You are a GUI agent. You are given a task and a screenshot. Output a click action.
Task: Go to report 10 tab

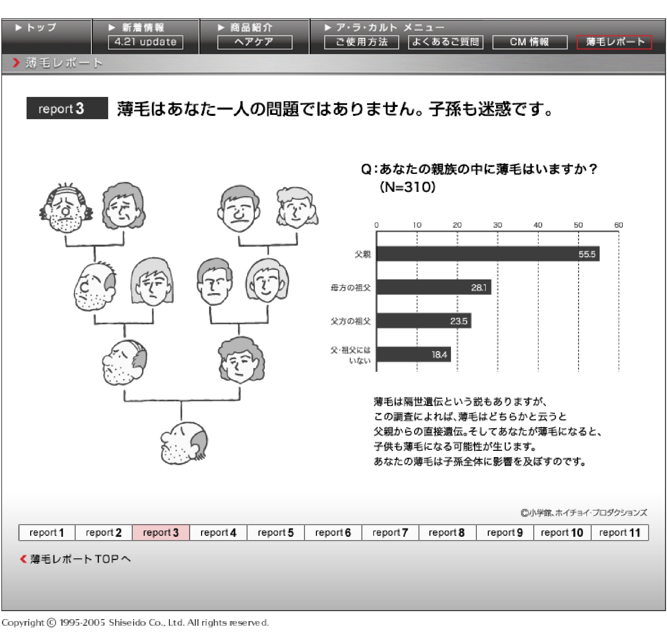562,532
